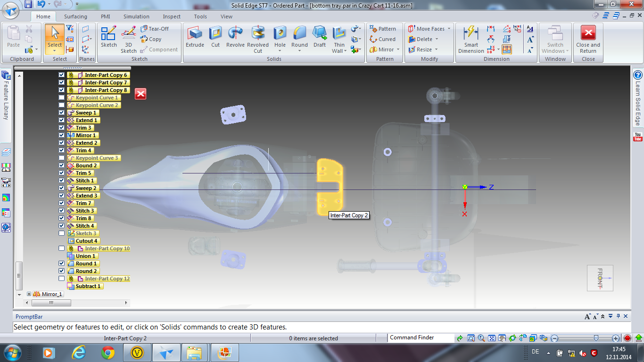Screen dimensions: 644x362
Task: Select the Cutout 4 feature in tree
Action: point(83,241)
